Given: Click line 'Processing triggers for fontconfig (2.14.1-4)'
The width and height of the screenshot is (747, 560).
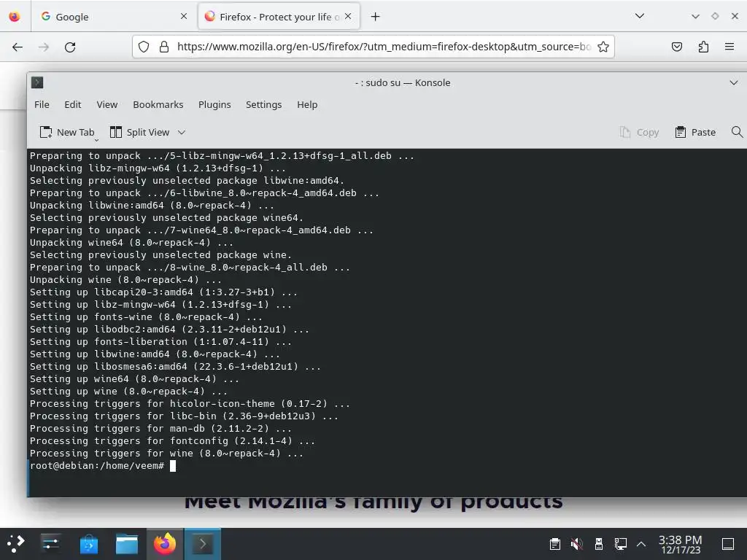Looking at the screenshot, I should (x=172, y=441).
